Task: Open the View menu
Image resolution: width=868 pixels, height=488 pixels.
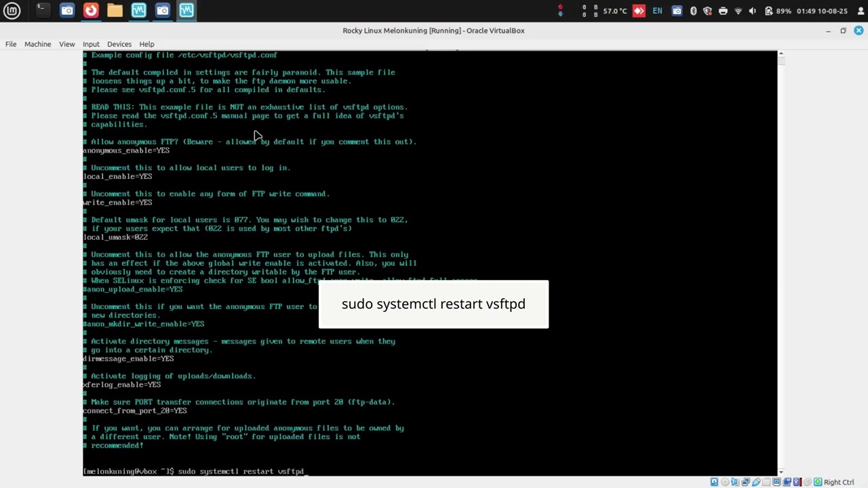Action: point(66,44)
